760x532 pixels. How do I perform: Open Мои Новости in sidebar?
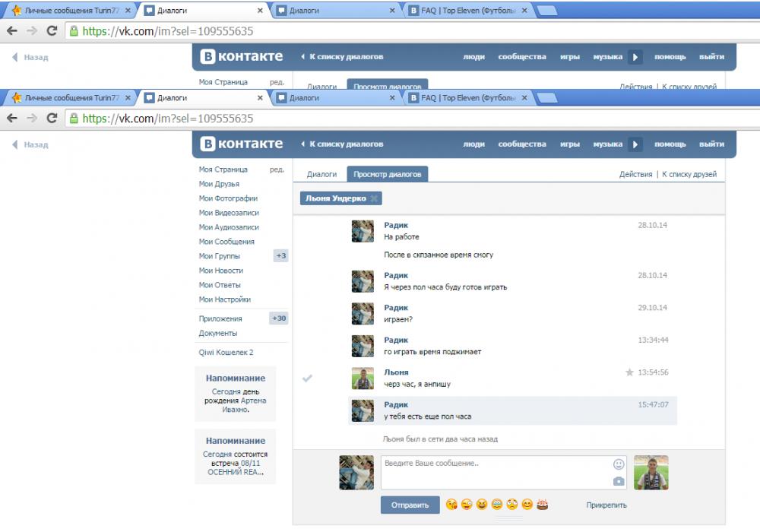pos(221,271)
